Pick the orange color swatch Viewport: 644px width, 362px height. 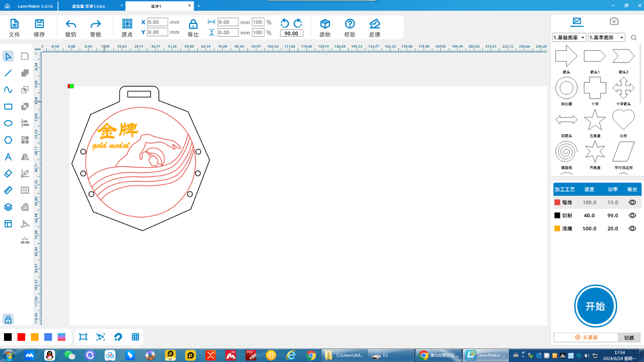[35, 337]
